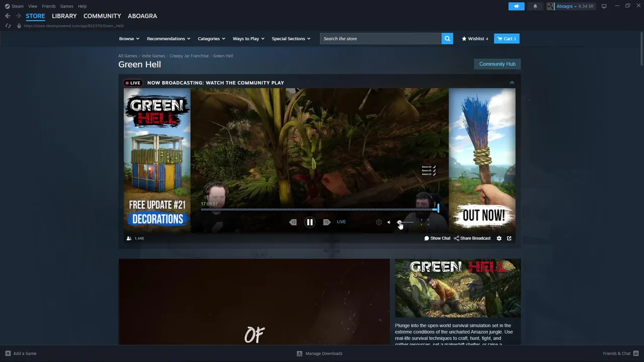This screenshot has width=644, height=362.
Task: Enter fullscreen for the broadcast player
Action: click(x=425, y=222)
